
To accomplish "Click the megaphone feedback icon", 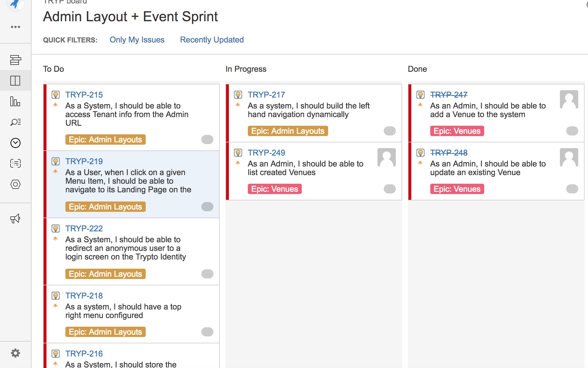I will click(x=15, y=218).
